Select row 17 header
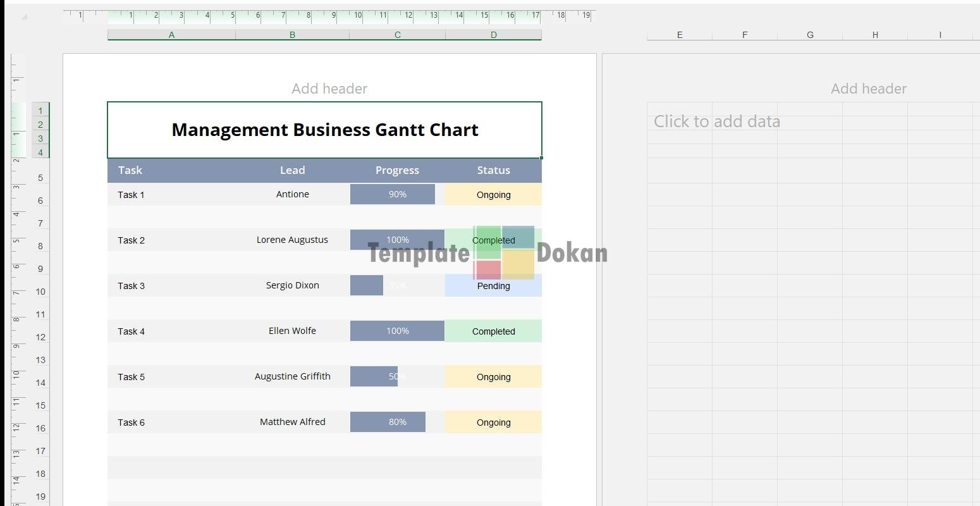The height and width of the screenshot is (506, 980). [40, 451]
